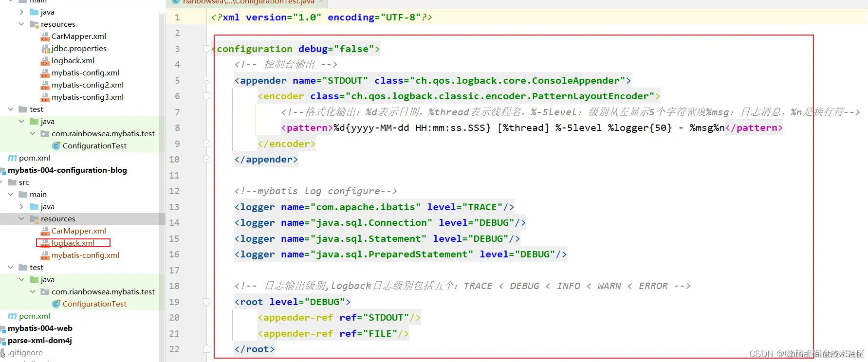The width and height of the screenshot is (868, 362).
Task: Open the upper logback.xml file
Action: click(x=73, y=61)
